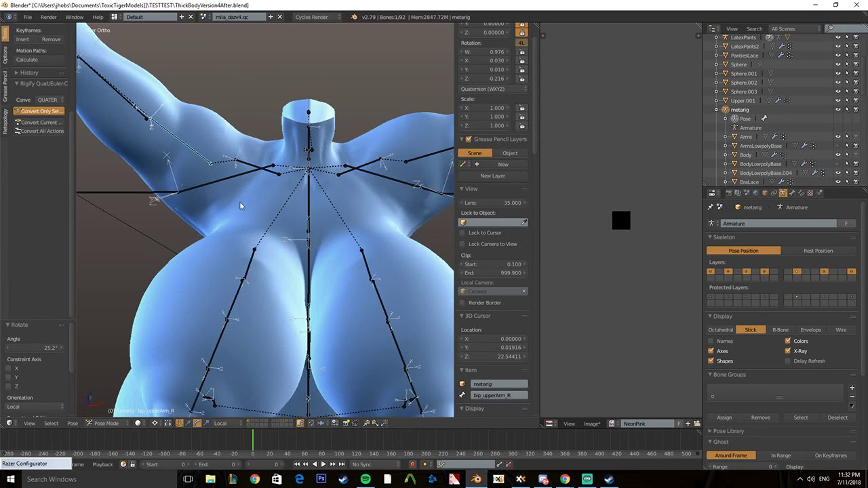This screenshot has width=868, height=488.
Task: Switch armature display to B-Bone
Action: point(781,330)
